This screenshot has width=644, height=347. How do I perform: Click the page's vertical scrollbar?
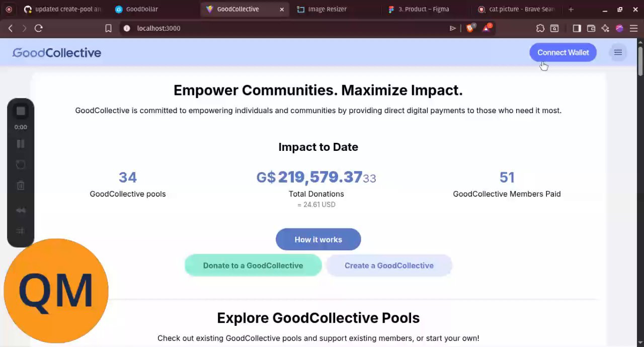click(x=640, y=60)
